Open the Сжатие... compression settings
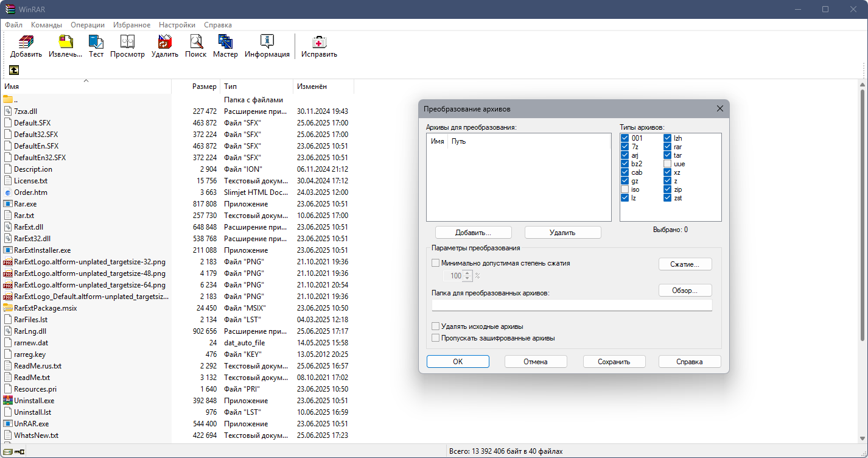 tap(685, 264)
